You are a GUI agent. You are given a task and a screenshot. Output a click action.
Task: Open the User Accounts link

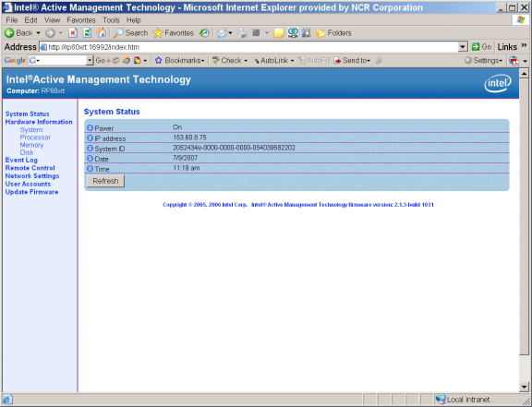tap(28, 184)
